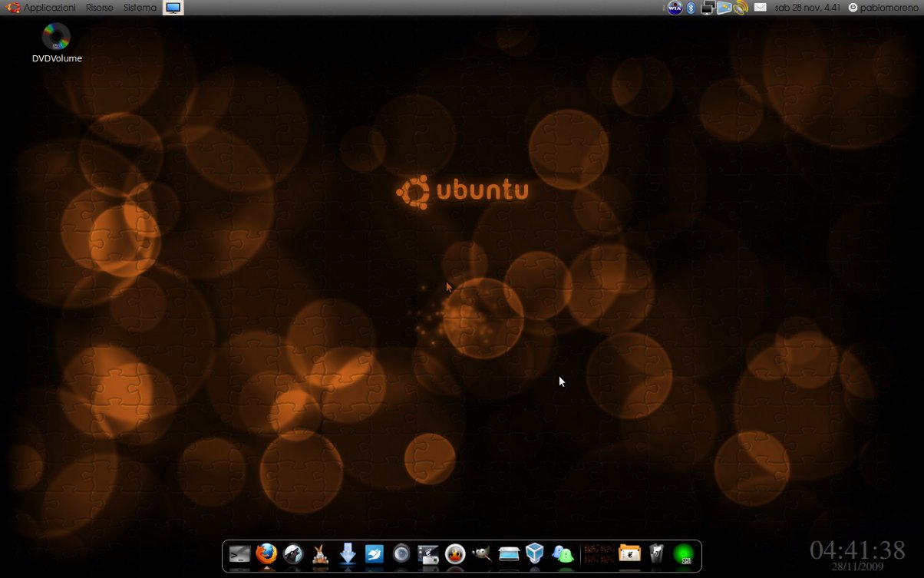
Task: Click the picture frame tray icon
Action: (x=724, y=8)
